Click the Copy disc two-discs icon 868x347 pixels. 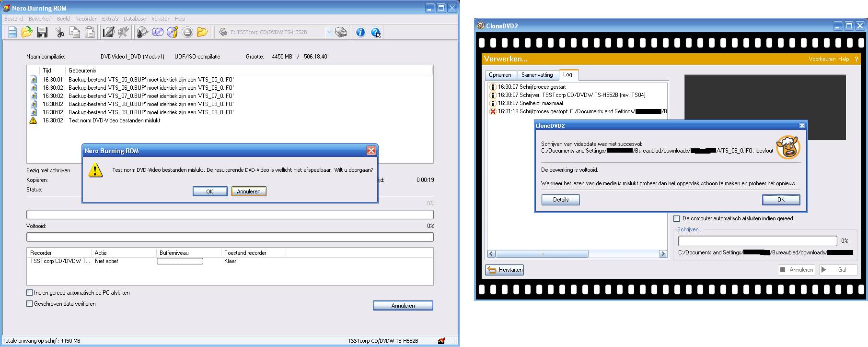[157, 32]
